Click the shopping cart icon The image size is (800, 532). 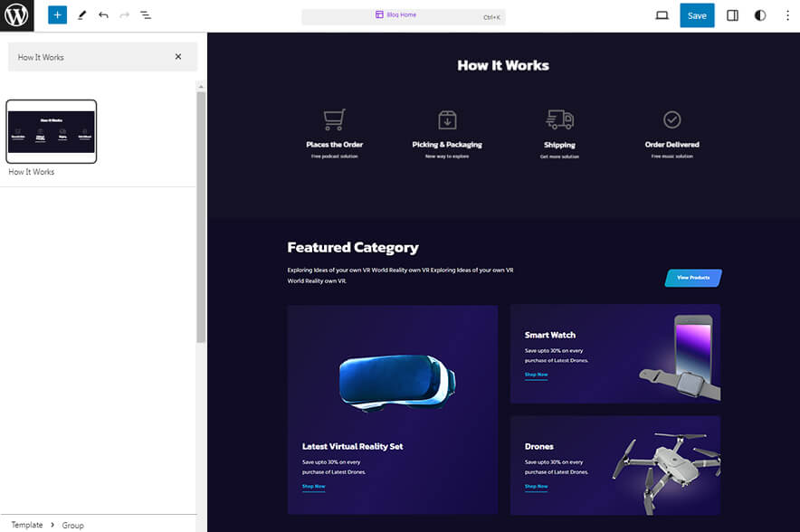point(334,119)
